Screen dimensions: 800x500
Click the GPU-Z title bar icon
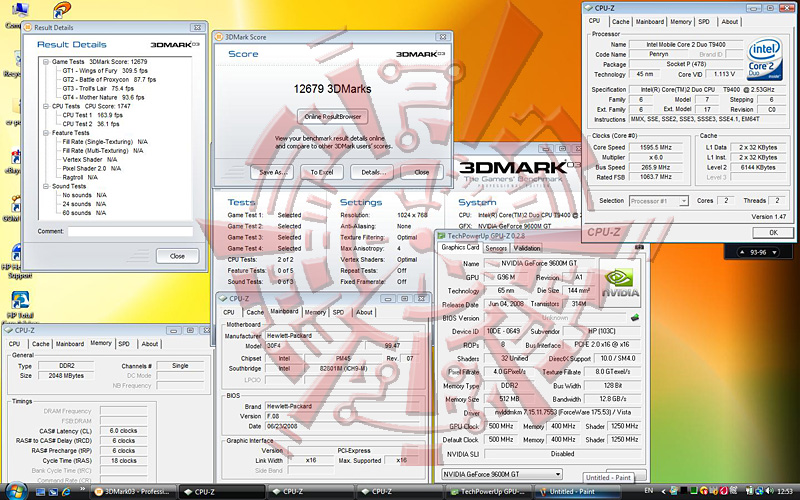pos(441,236)
